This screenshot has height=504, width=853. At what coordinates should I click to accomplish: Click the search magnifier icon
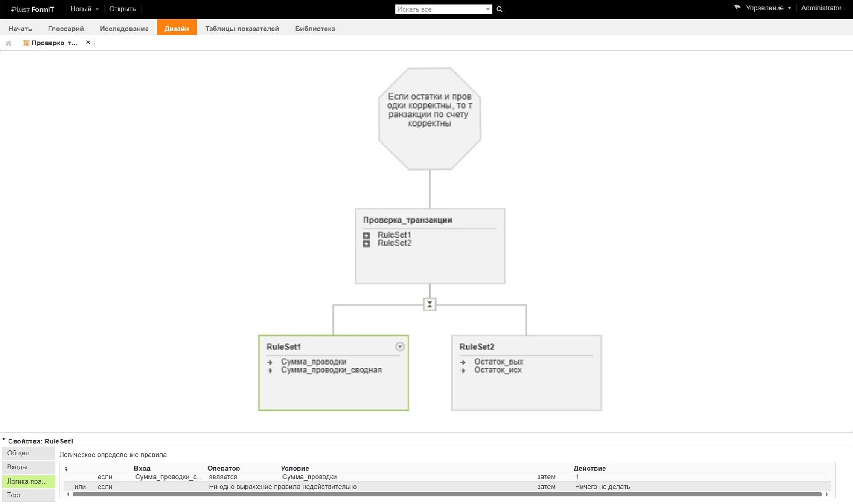pyautogui.click(x=499, y=9)
